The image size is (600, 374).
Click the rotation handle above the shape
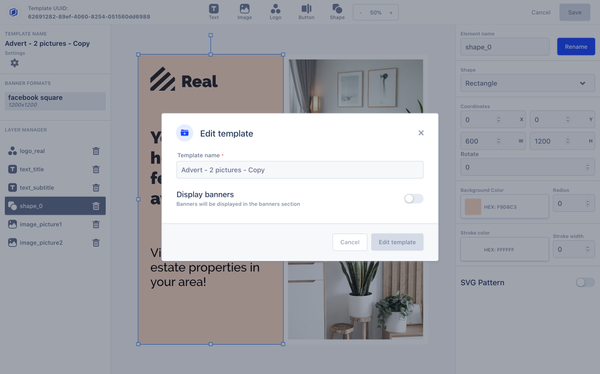pos(210,35)
